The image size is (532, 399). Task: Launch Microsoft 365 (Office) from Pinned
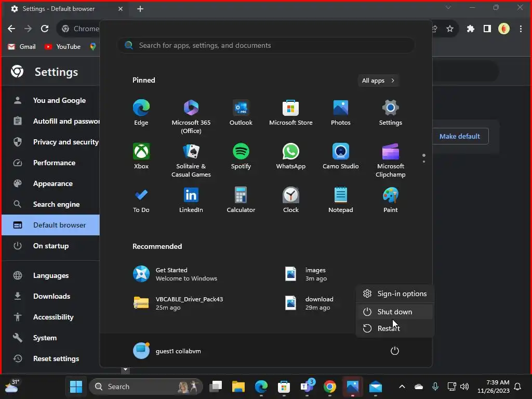[x=191, y=117]
